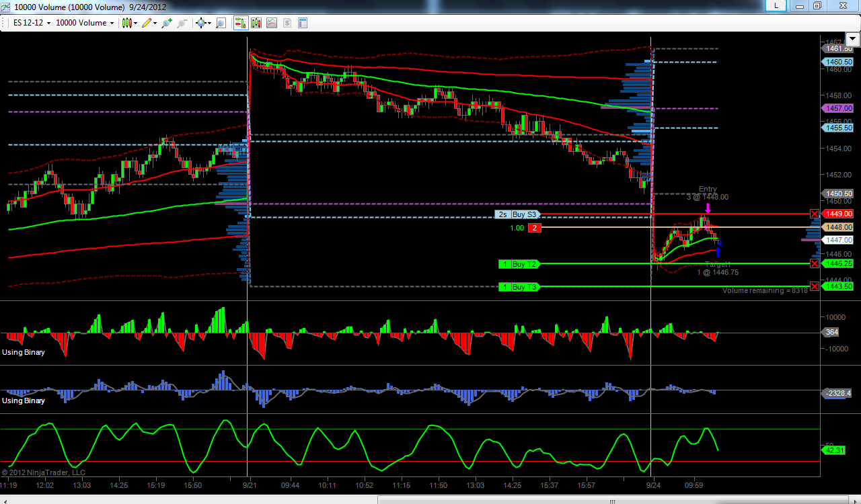Click the horizontal chart scrollbar handle
861x504 pixels.
click(x=613, y=500)
